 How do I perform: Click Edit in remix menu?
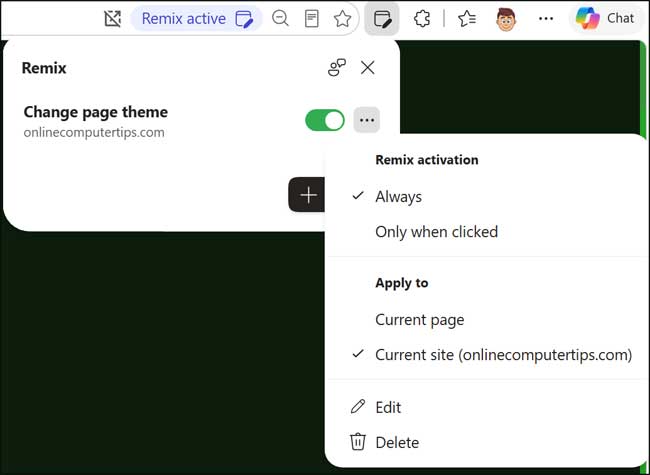(x=487, y=407)
